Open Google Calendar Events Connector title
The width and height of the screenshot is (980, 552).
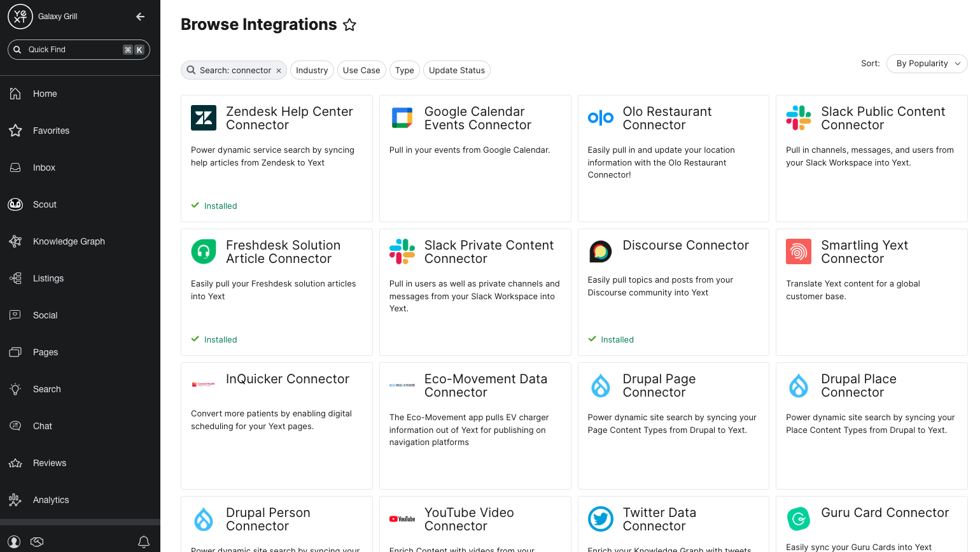(x=478, y=118)
